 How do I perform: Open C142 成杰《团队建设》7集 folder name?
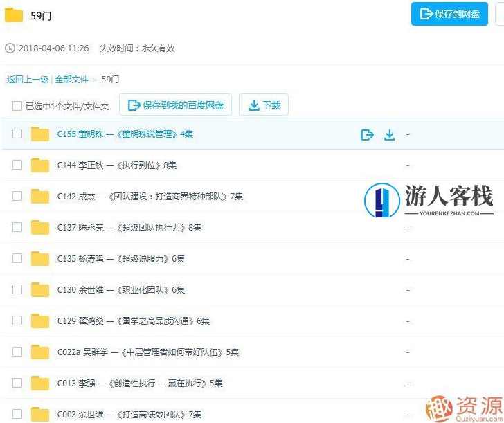point(150,197)
